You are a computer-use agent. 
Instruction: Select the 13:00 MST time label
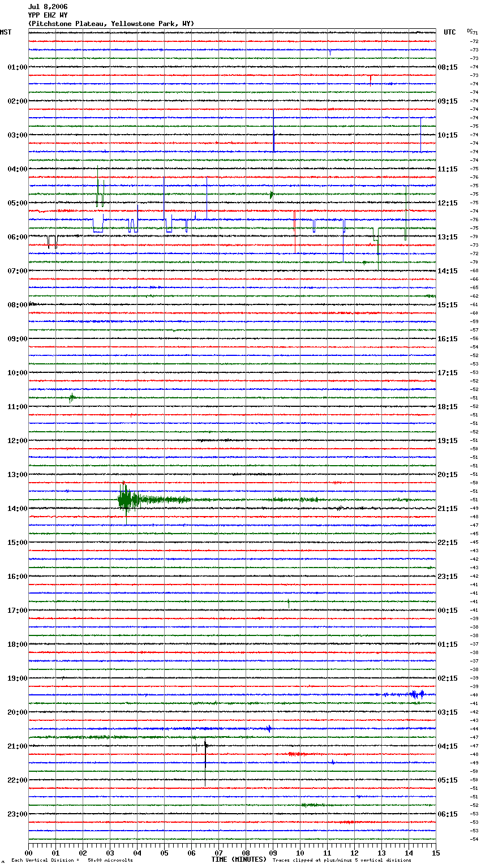pyautogui.click(x=18, y=475)
